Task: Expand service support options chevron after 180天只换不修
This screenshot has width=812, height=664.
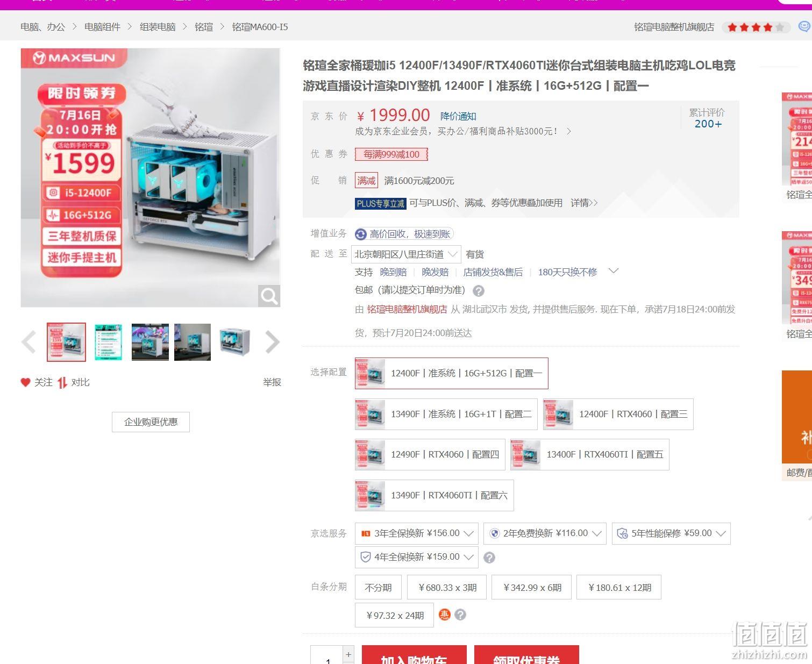Action: point(613,271)
